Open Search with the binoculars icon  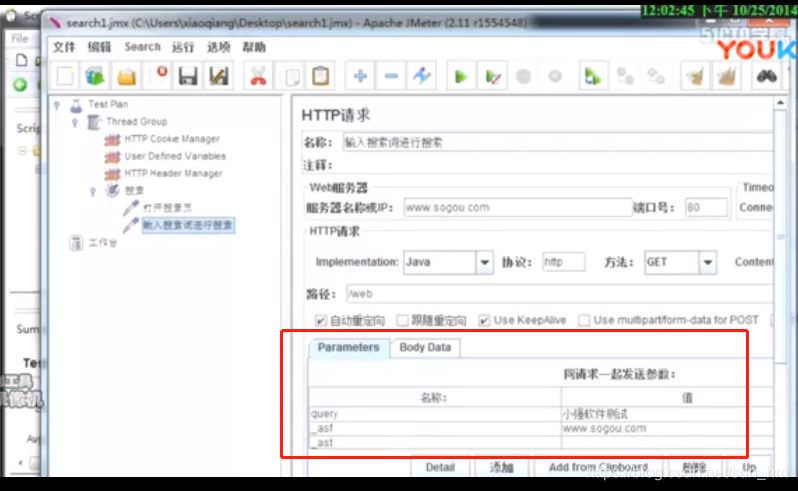pos(766,76)
